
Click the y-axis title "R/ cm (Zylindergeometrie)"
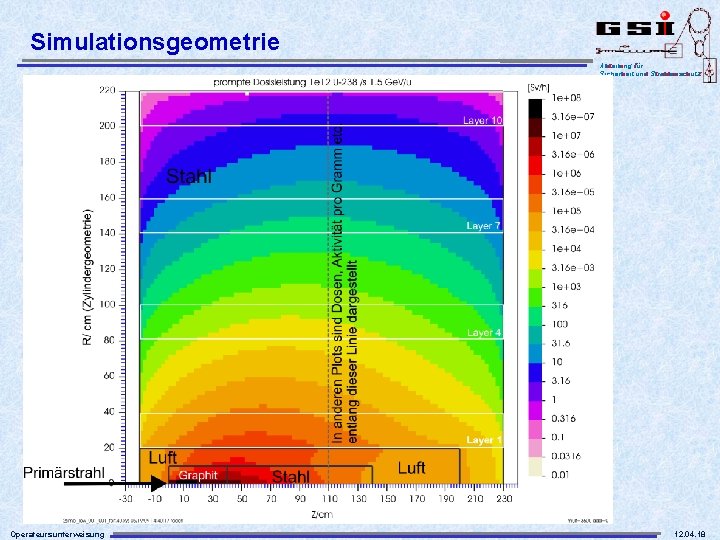coord(87,277)
